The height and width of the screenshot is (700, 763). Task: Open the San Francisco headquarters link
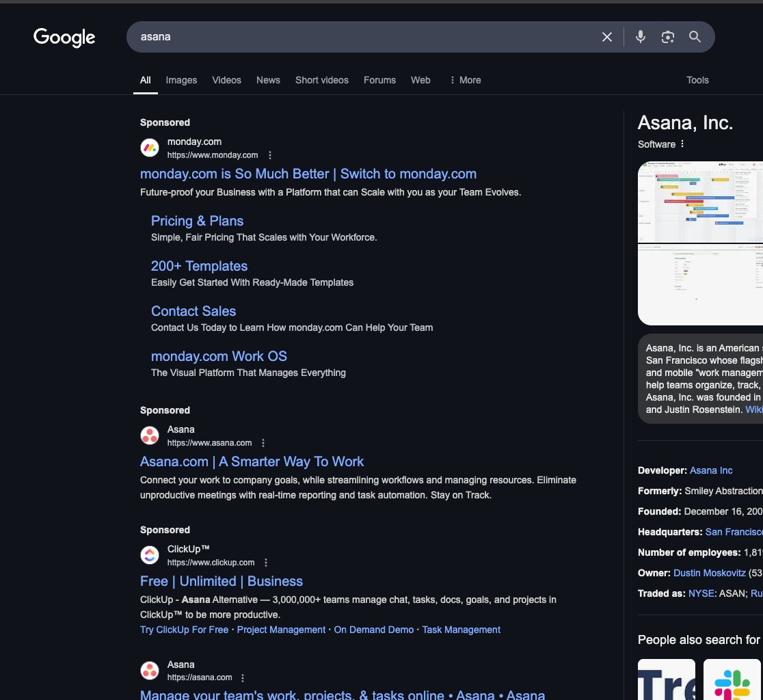point(734,532)
